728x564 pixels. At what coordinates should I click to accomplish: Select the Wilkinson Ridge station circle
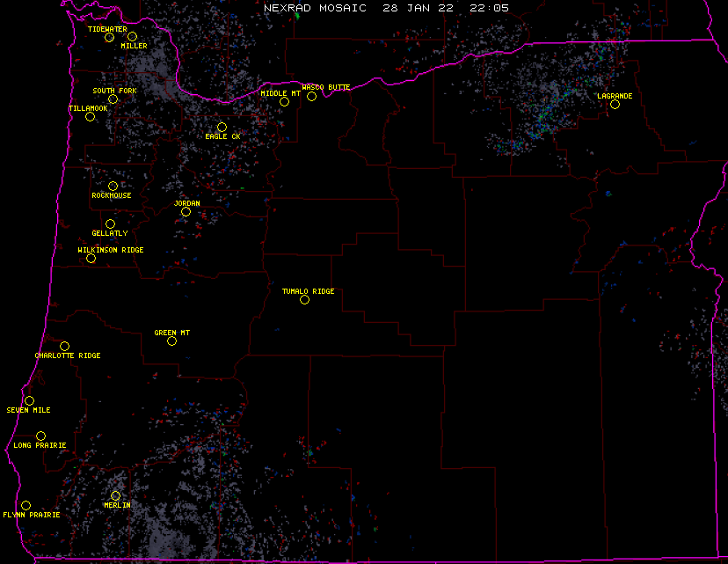pos(91,258)
